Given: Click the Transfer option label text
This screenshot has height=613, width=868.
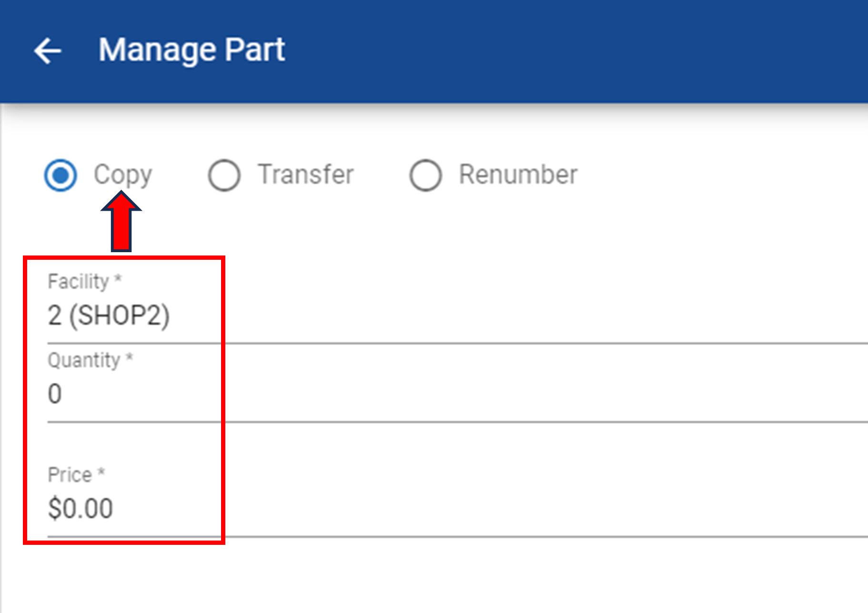Looking at the screenshot, I should tap(305, 174).
